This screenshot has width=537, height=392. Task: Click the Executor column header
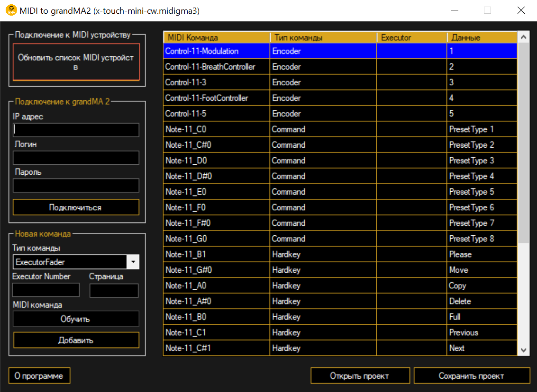(x=412, y=37)
